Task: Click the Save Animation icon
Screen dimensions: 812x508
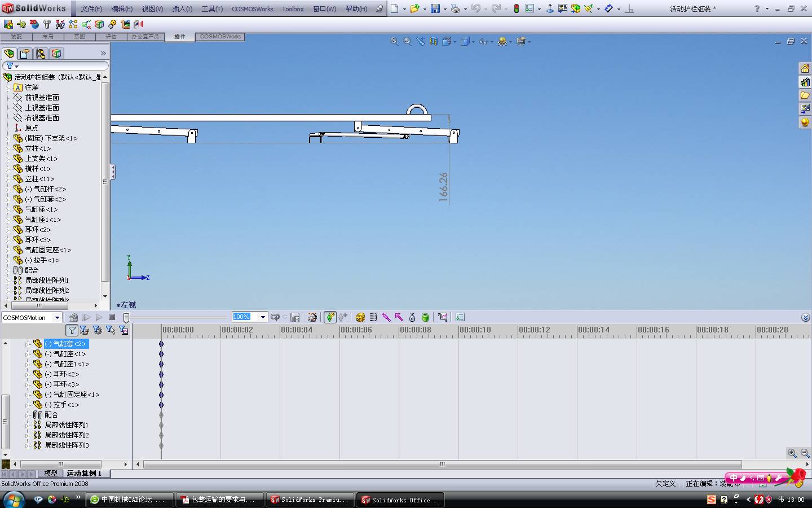Action: [x=295, y=317]
